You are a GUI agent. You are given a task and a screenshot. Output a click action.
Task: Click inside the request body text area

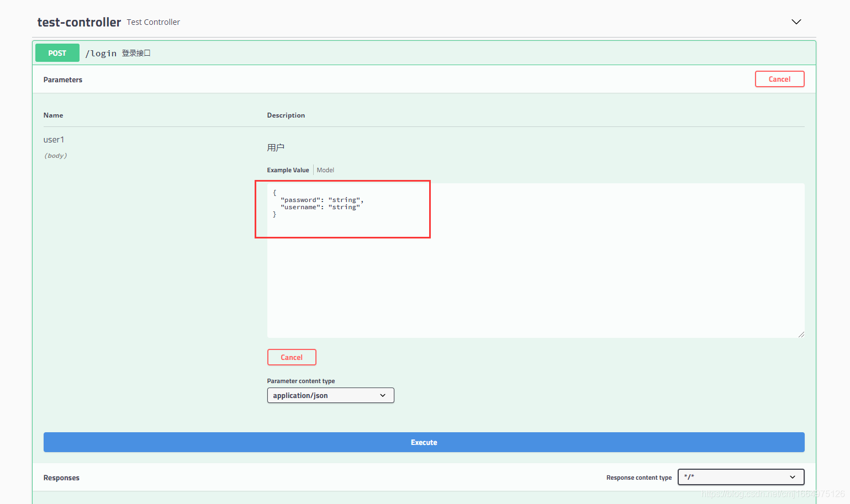pyautogui.click(x=535, y=260)
